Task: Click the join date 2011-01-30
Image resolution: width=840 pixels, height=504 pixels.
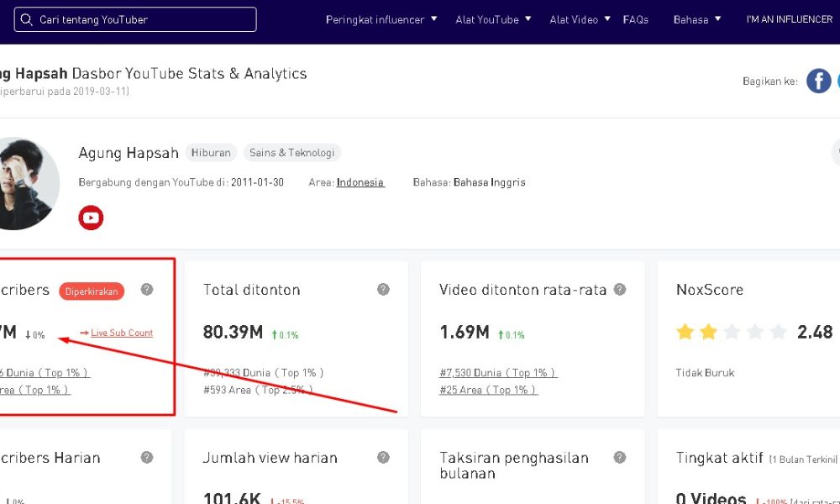Action: click(x=257, y=182)
